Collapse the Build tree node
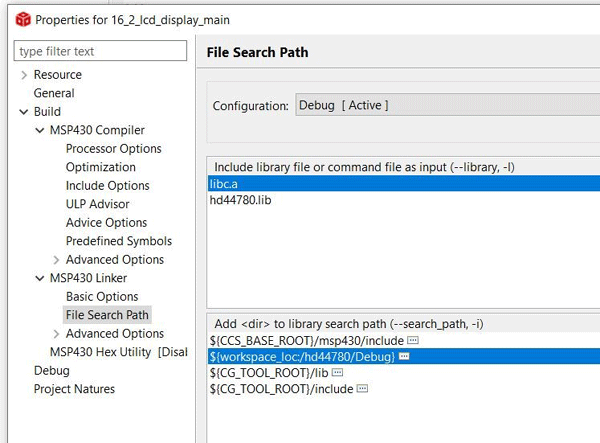 pyautogui.click(x=23, y=112)
